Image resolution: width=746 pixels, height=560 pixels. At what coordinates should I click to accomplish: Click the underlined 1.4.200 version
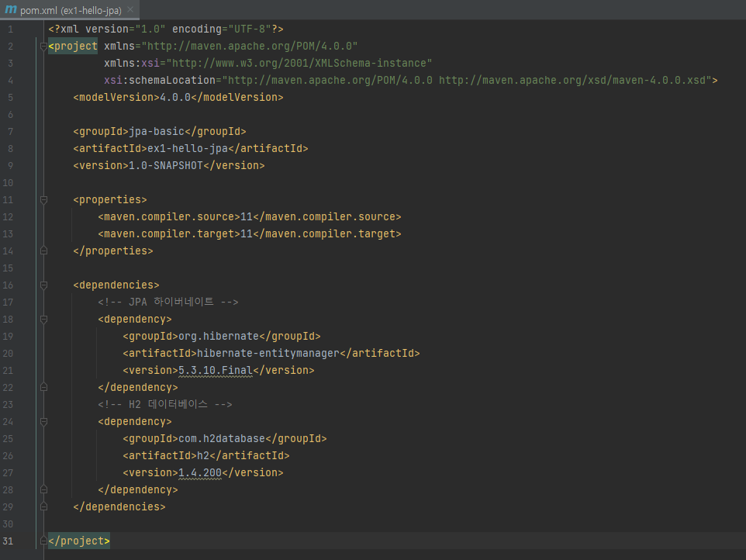click(200, 473)
